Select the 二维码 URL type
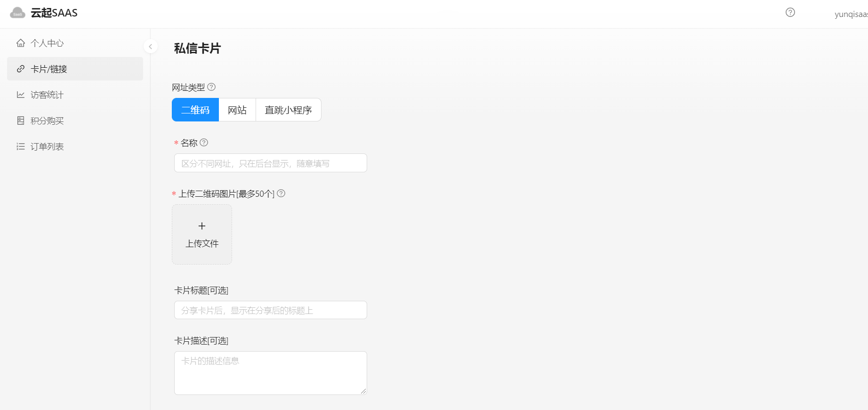Screen dimensions: 868x410 point(195,110)
